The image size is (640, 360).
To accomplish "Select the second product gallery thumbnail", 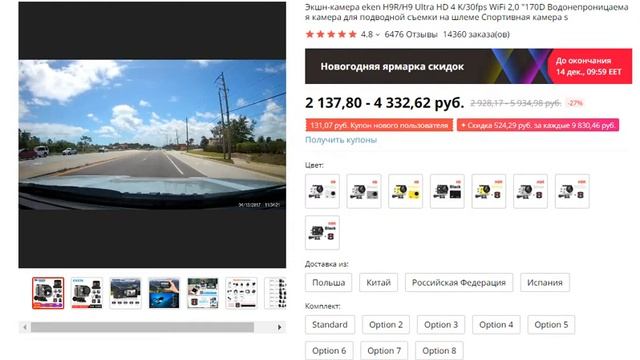I will [x=87, y=293].
